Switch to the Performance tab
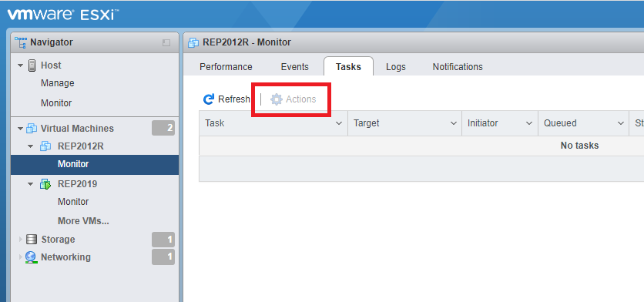 (x=226, y=66)
